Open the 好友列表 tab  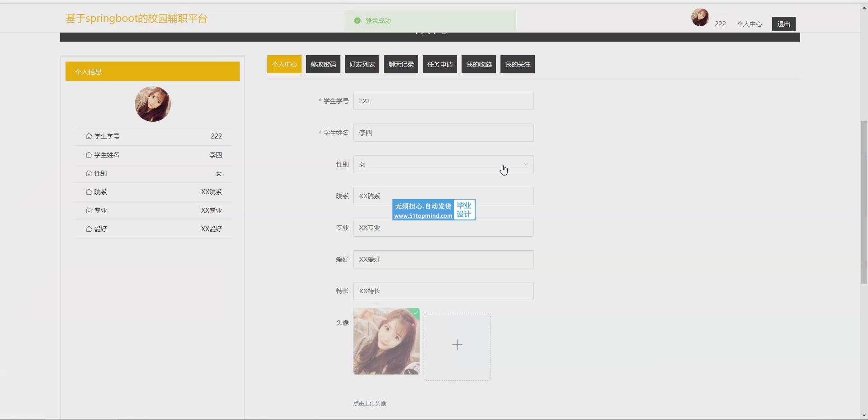click(x=362, y=64)
